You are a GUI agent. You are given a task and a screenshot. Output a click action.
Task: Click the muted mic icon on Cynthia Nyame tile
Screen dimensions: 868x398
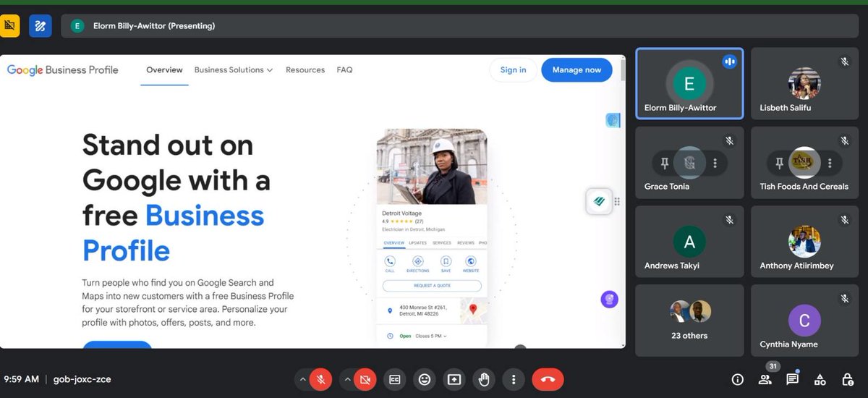coord(844,298)
